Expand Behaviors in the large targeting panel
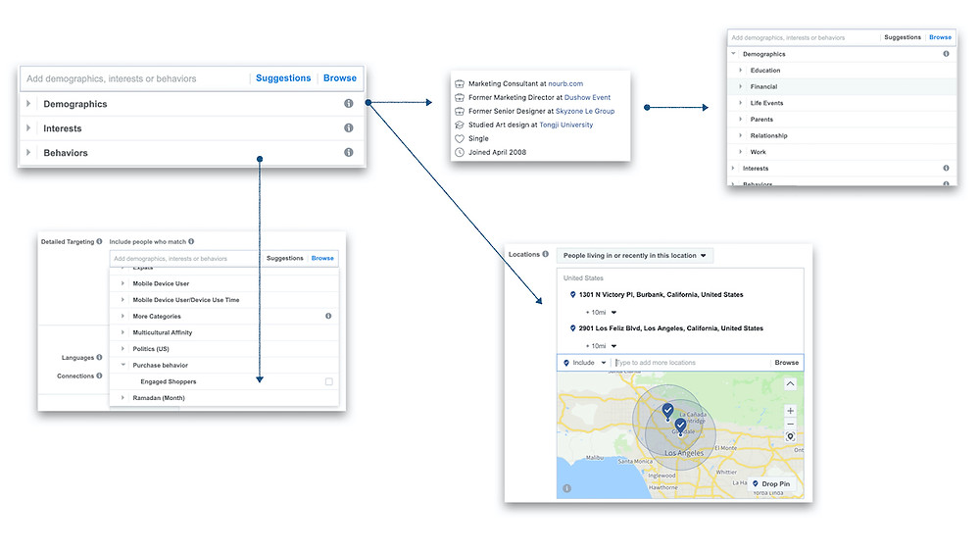 click(x=28, y=153)
